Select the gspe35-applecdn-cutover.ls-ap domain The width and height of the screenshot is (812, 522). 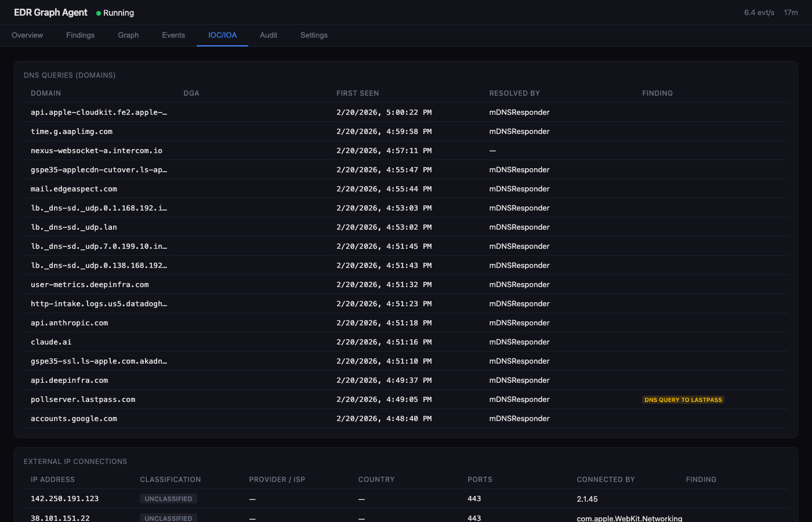tap(99, 170)
